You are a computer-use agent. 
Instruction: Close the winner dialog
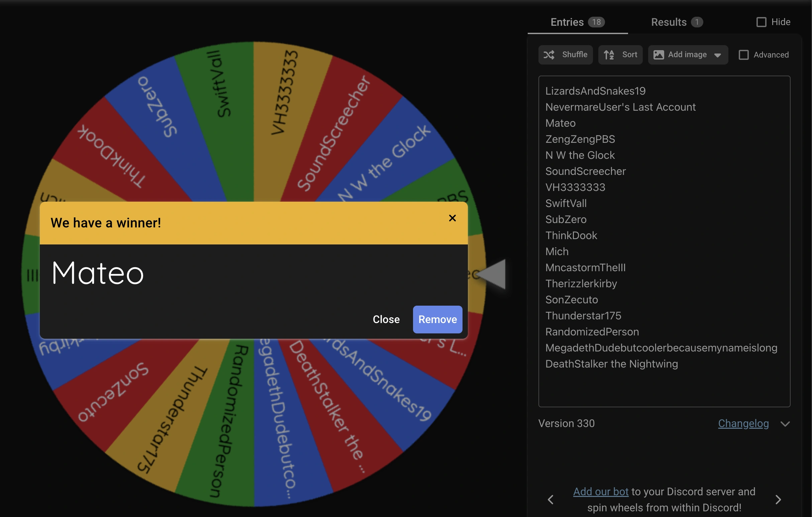coord(386,319)
